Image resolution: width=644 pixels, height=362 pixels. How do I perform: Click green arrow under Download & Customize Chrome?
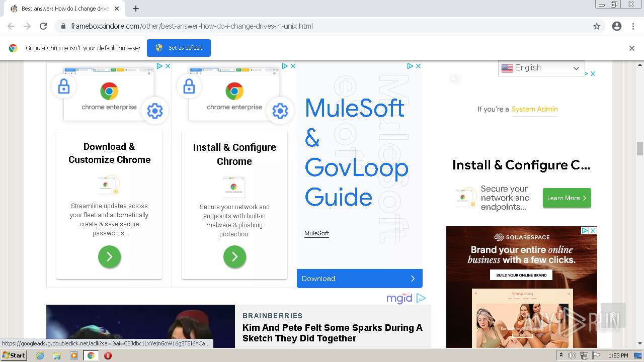pos(109,256)
